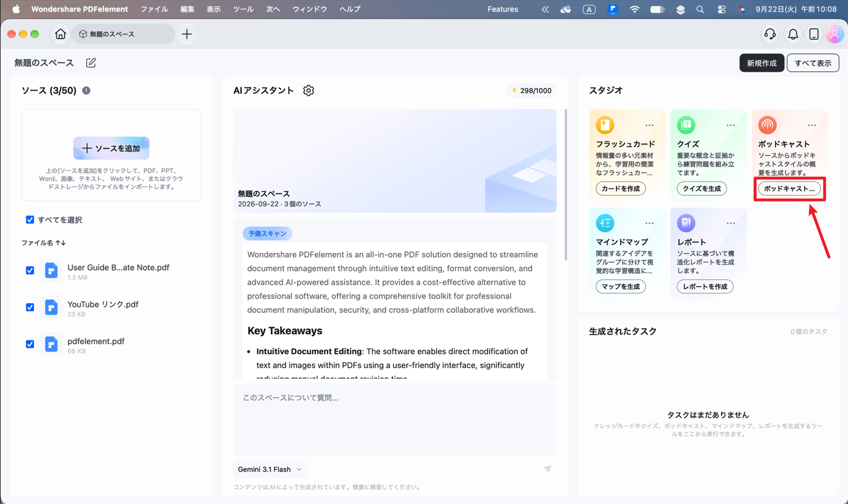Open a new tab with the plus icon

[x=187, y=34]
